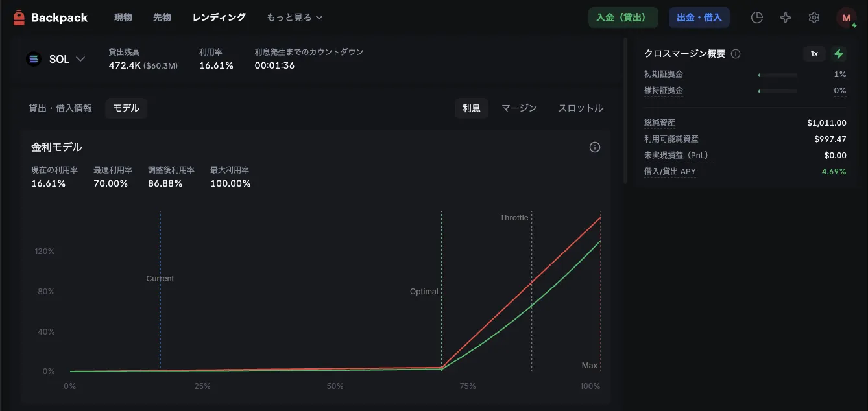Image resolution: width=868 pixels, height=411 pixels.
Task: Open the settings gear icon
Action: pos(814,18)
